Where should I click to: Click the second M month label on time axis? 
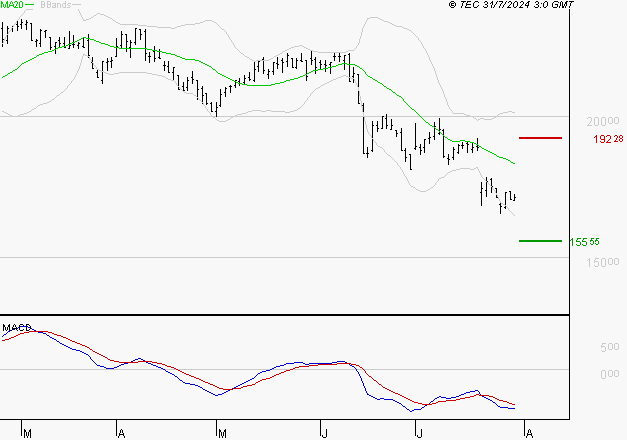tap(222, 434)
